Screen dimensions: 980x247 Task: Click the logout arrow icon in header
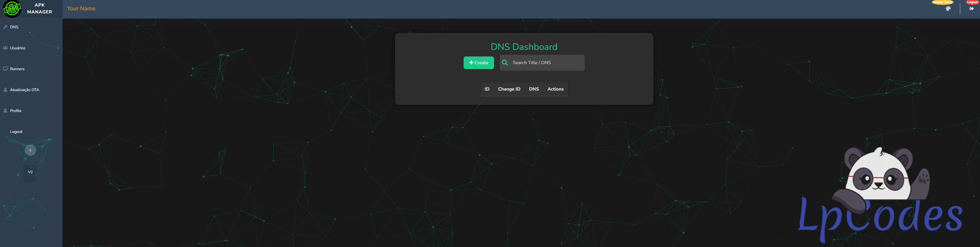point(972,9)
